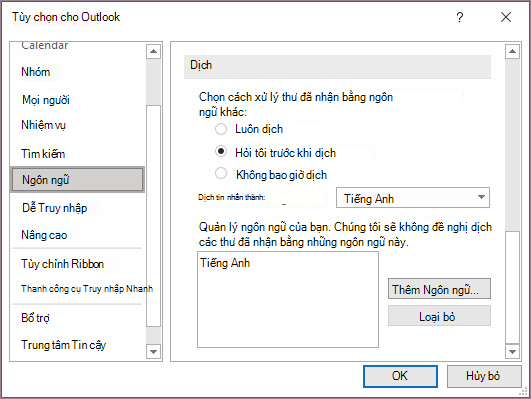Image resolution: width=531 pixels, height=399 pixels.
Task: Close the Outlook options dialog
Action: click(506, 17)
